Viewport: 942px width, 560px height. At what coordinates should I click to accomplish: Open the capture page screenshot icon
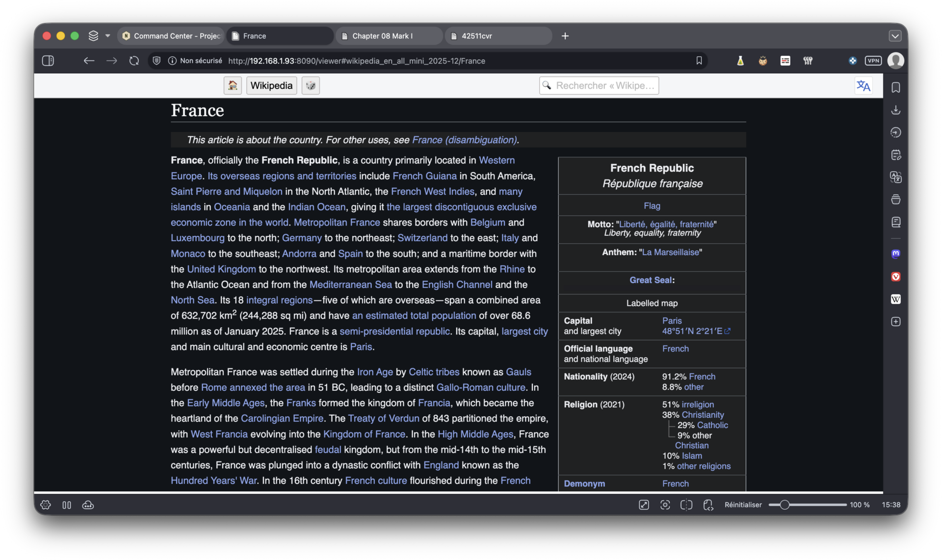(x=665, y=505)
